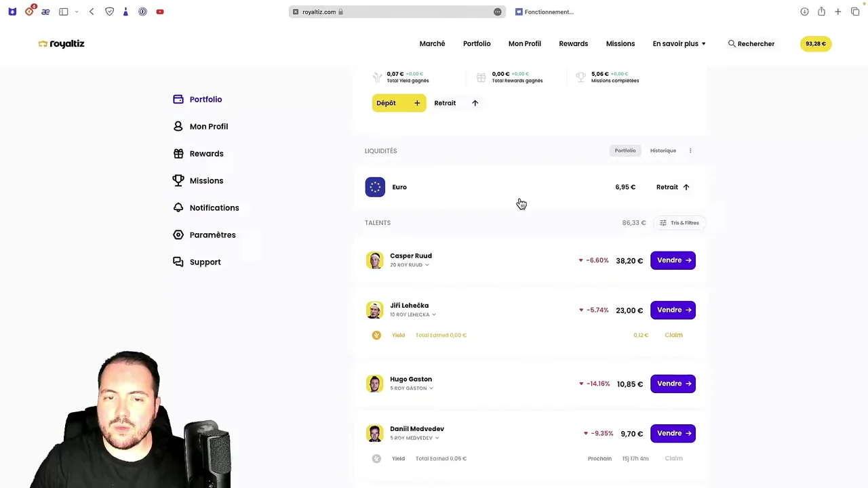Open the Notifications link in sidebar

[214, 207]
